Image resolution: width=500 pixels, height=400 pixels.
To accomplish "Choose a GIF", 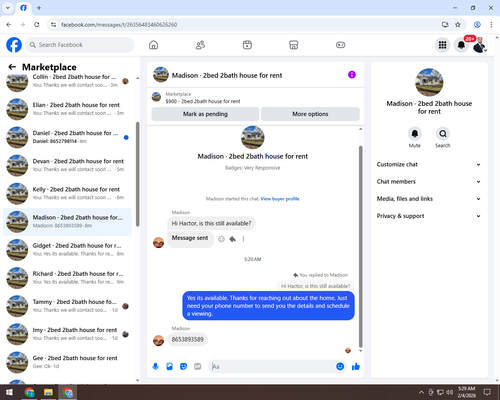I will (x=198, y=367).
